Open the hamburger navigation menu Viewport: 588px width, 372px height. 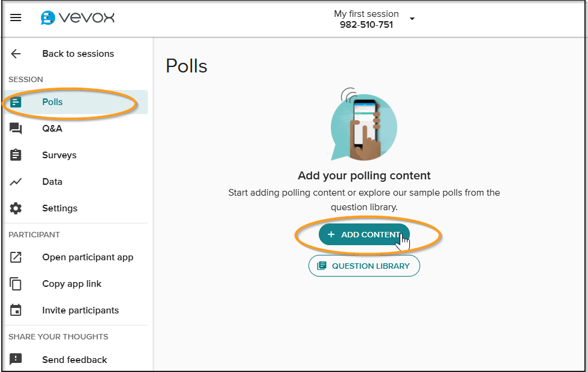[15, 17]
